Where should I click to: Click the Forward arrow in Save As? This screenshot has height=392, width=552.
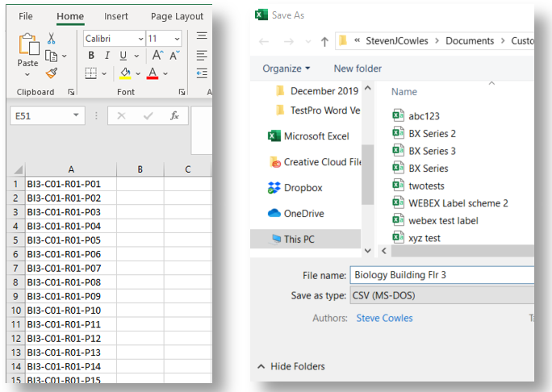[x=289, y=41]
